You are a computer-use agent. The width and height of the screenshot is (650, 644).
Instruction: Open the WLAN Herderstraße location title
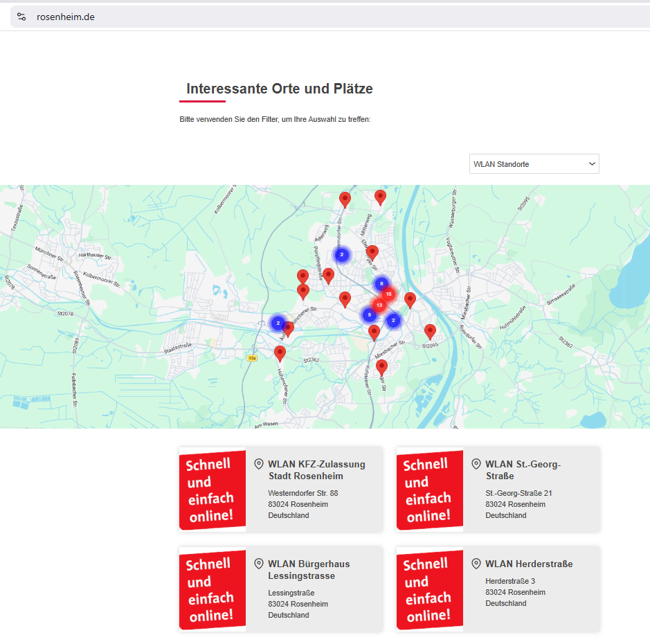pyautogui.click(x=529, y=564)
